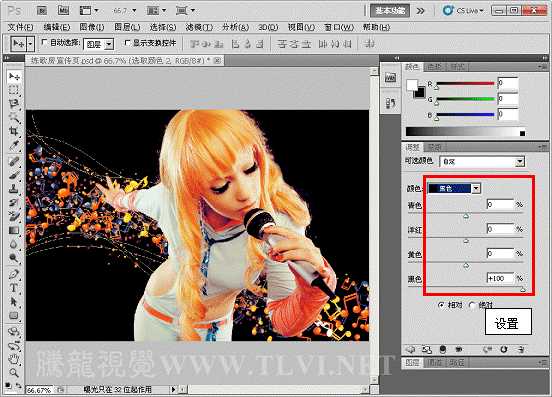Toggle adjustment layer visibility with the eye icon
552x397 pixels.
click(x=458, y=349)
